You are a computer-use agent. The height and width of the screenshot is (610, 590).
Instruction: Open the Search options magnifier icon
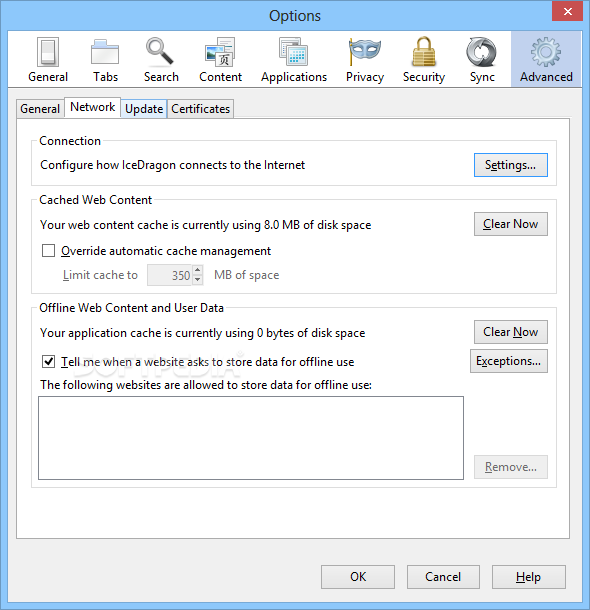(x=159, y=51)
